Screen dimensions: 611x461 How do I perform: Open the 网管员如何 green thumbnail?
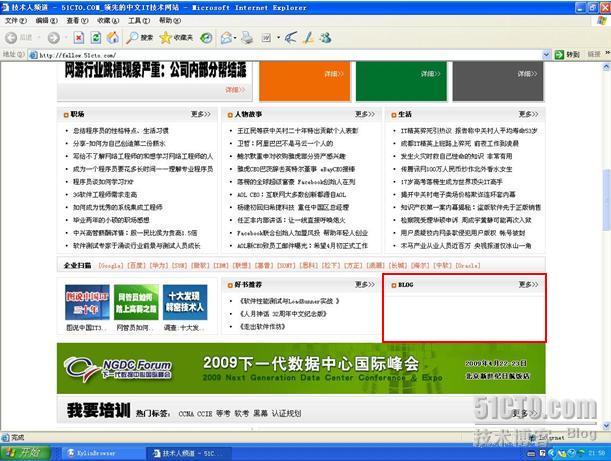(136, 302)
